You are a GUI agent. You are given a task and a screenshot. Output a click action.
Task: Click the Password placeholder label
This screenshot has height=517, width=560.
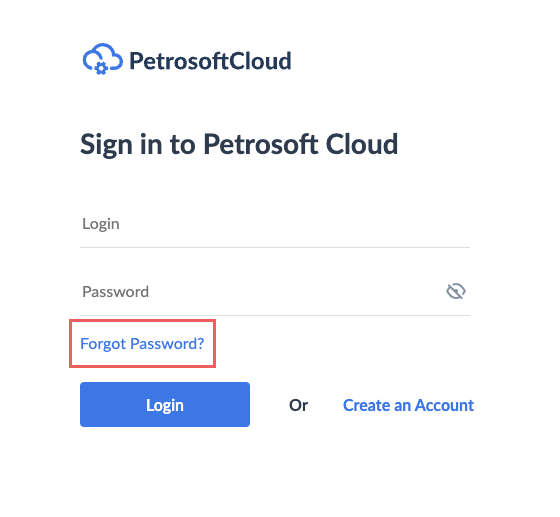[115, 292]
